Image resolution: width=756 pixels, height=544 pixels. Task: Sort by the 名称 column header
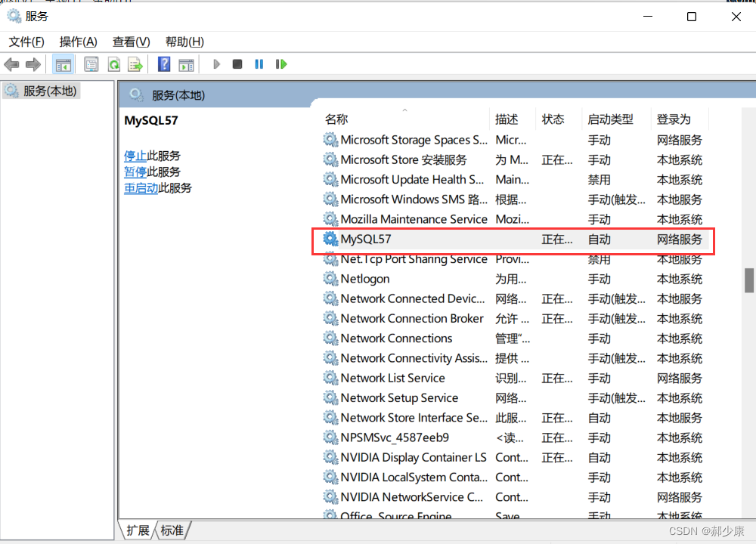[x=336, y=119]
